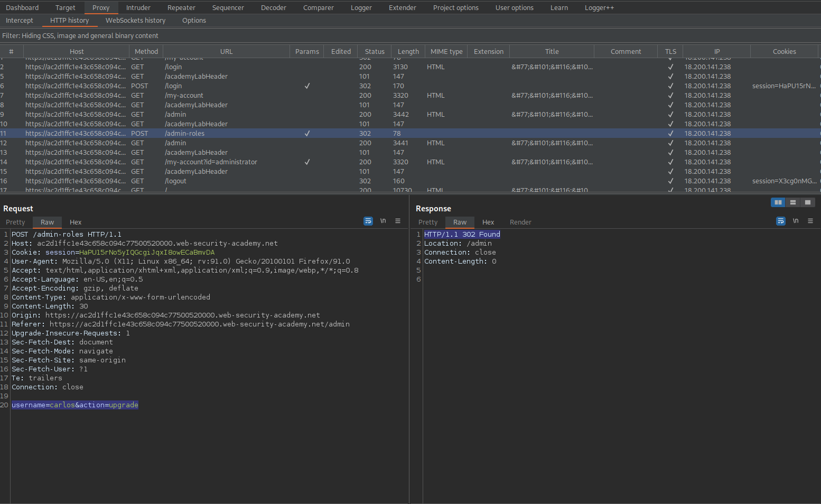
Task: Switch to Intercept sub-tab
Action: pyautogui.click(x=20, y=20)
